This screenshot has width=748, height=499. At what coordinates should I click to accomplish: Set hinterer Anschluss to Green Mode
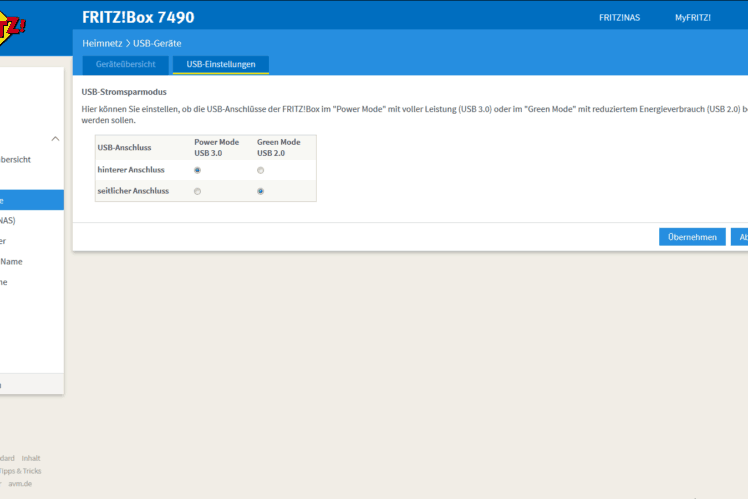click(x=260, y=170)
